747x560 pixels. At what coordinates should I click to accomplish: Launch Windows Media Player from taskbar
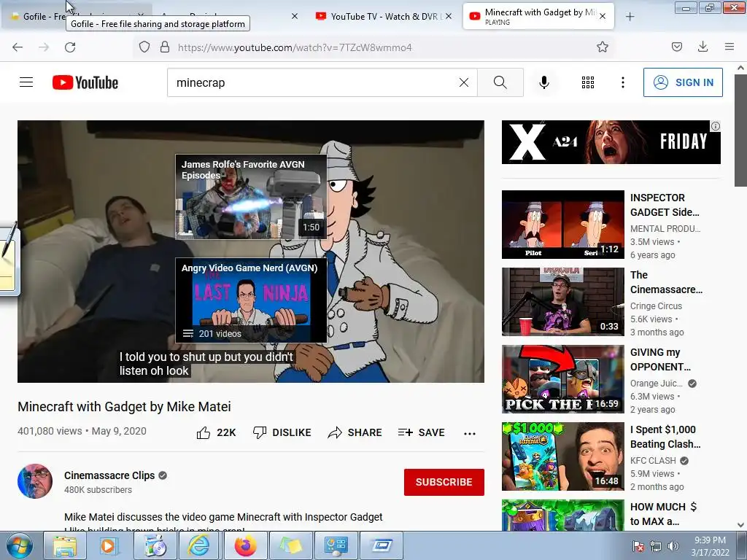109,545
